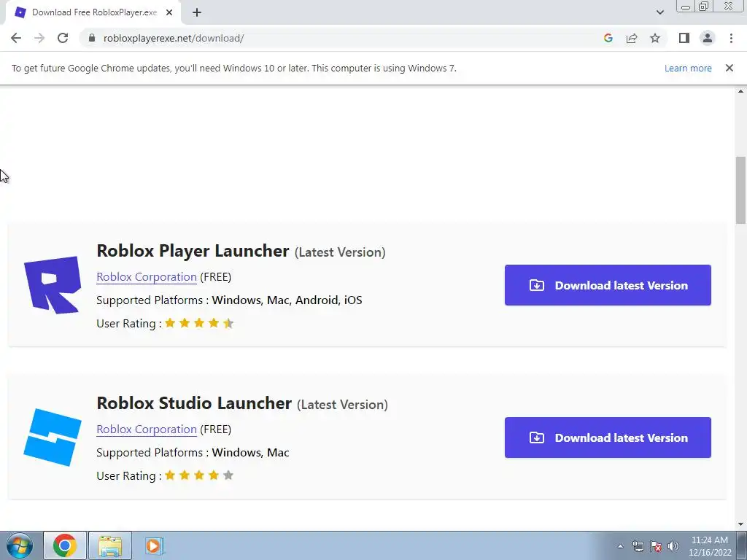This screenshot has height=560, width=747.
Task: Click the volume speaker tray icon
Action: coord(673,546)
